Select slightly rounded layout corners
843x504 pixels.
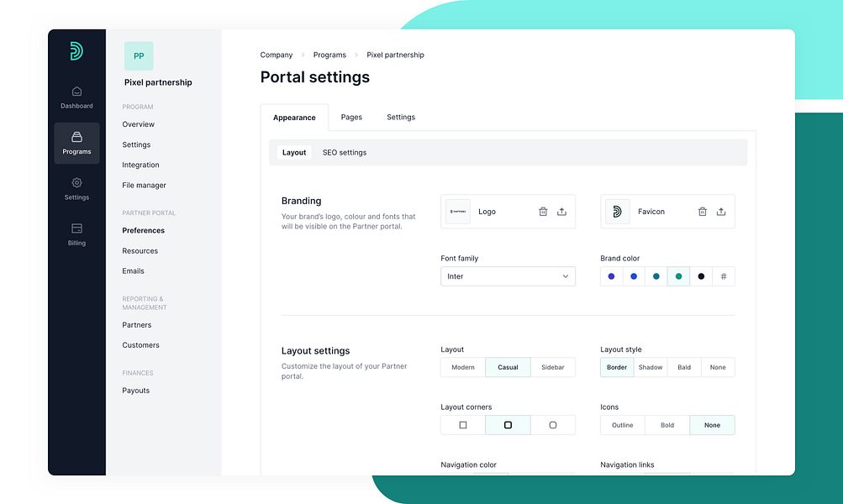coord(508,425)
